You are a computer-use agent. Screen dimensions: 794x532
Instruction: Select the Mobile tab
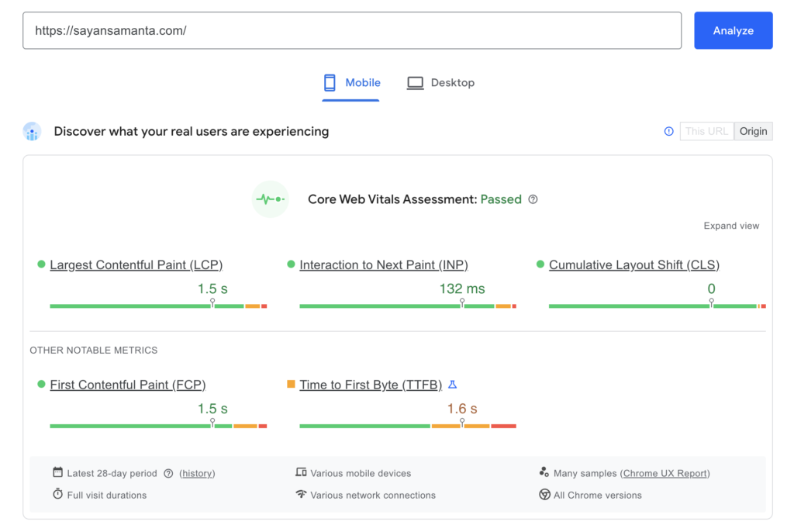351,82
